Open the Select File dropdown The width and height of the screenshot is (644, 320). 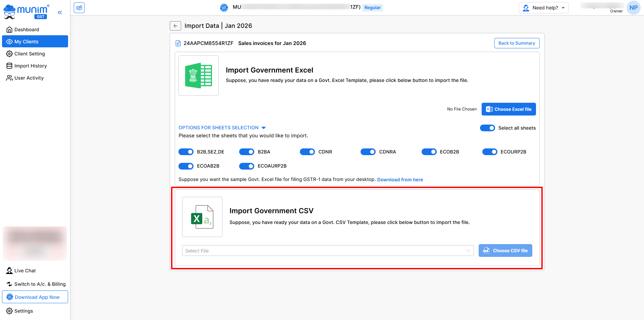click(327, 251)
